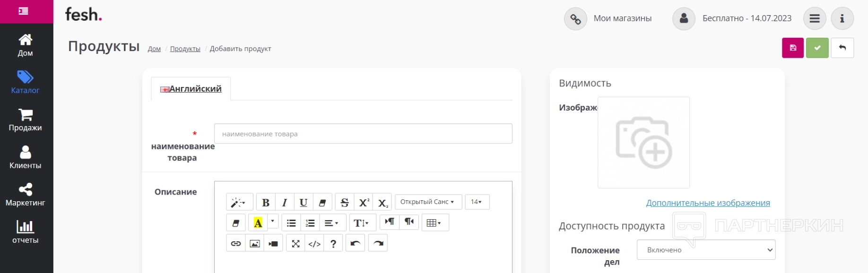Click the наименование товара input field
868x273 pixels.
pos(363,134)
